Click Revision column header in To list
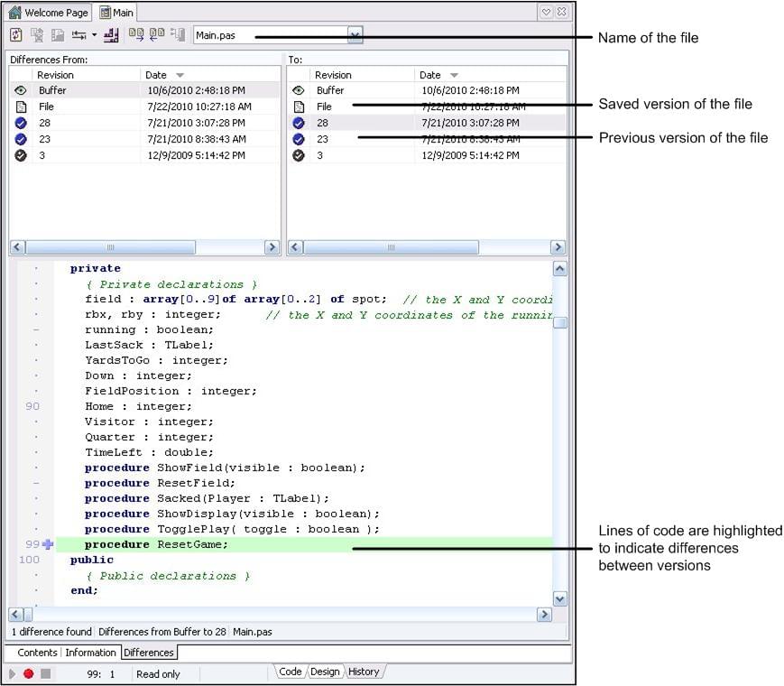Viewport: 784px width, 686px height. pos(362,75)
